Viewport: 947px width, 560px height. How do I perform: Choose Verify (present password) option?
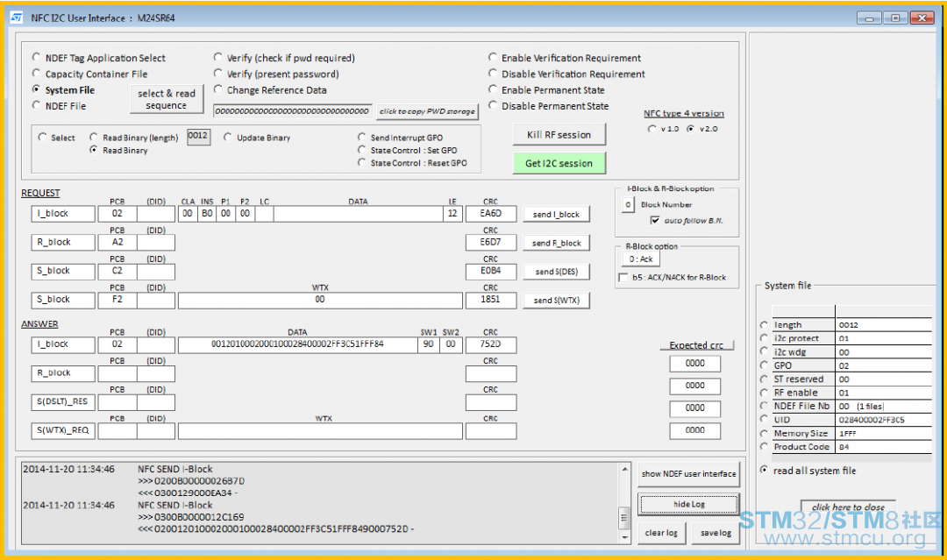coord(218,73)
